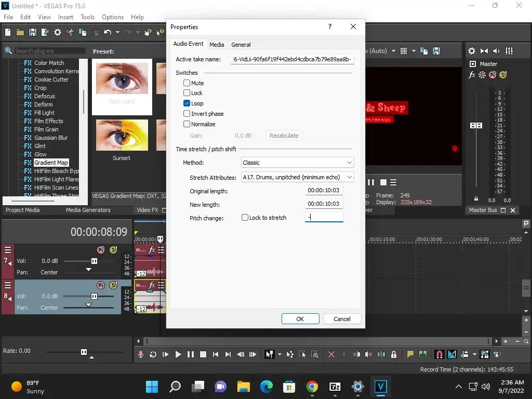Click the Insert Marker icon

click(x=410, y=354)
